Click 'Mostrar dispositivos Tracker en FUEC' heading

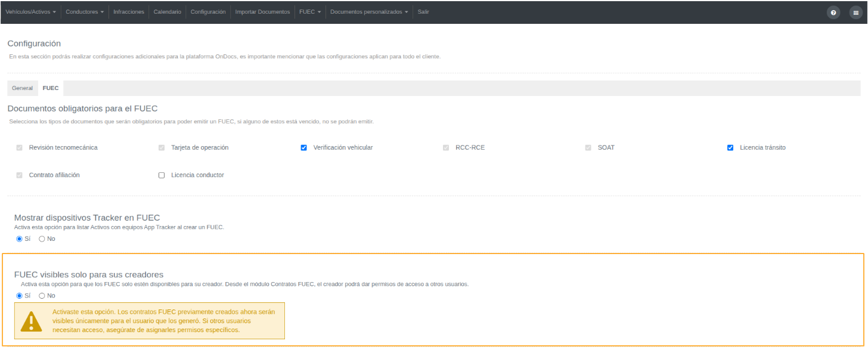(x=87, y=218)
